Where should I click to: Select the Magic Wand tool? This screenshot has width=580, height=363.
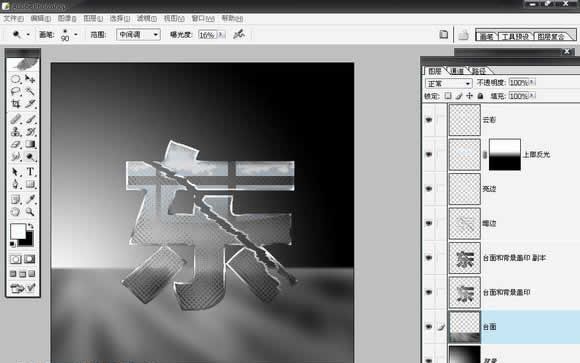tap(30, 91)
